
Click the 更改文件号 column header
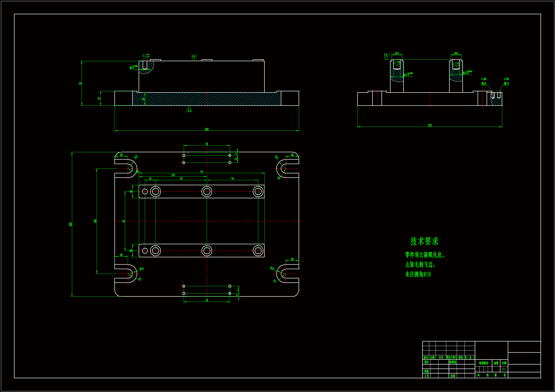451,357
